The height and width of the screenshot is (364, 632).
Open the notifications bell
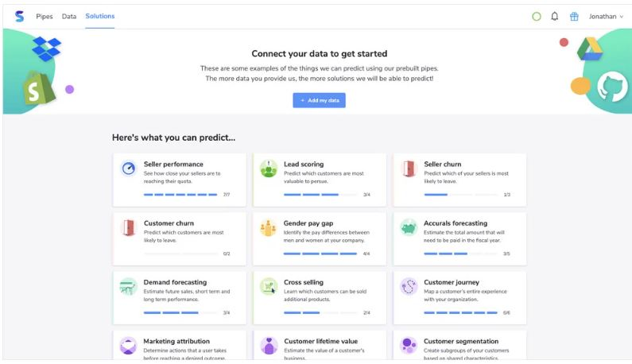[555, 17]
